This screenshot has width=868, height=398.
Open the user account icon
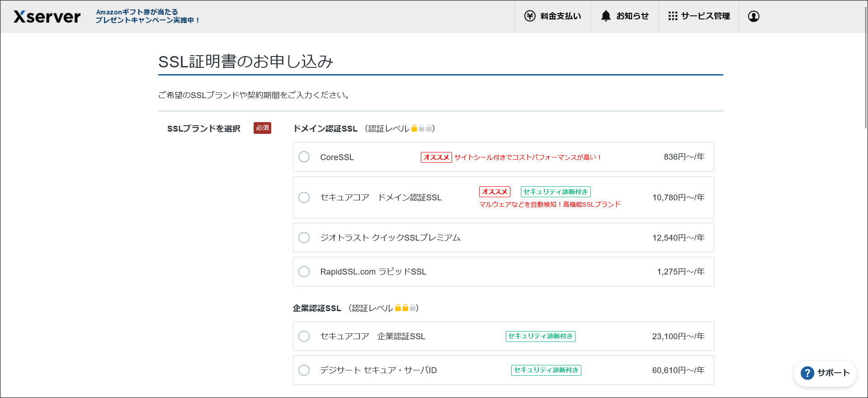(x=754, y=16)
